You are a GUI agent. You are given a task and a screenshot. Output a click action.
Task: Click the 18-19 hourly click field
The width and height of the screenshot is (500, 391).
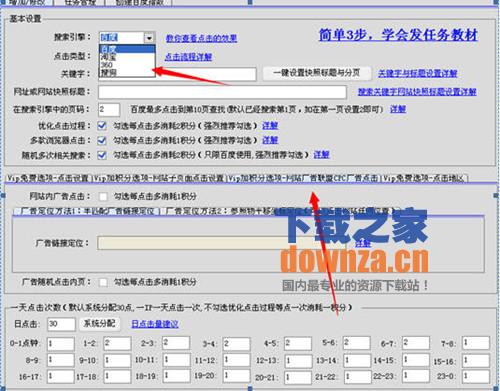[x=177, y=376]
